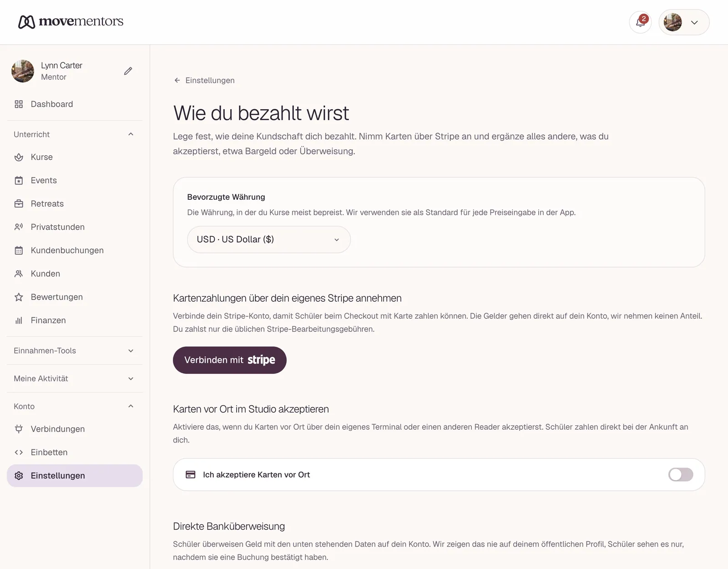Enable the Karten vor Ort toggle
Viewport: 728px width, 569px height.
tap(681, 474)
